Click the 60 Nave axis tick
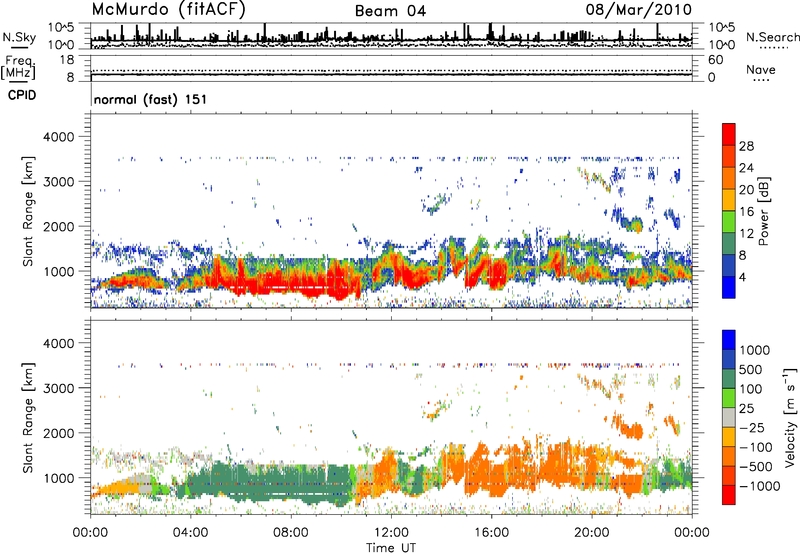Screen dimensions: 800x554 (x=715, y=60)
